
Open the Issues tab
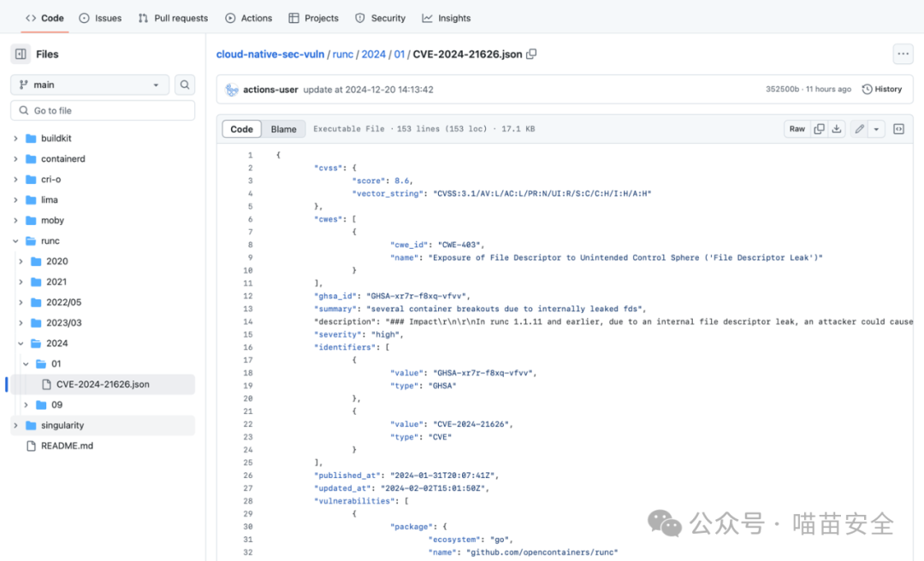tap(100, 18)
